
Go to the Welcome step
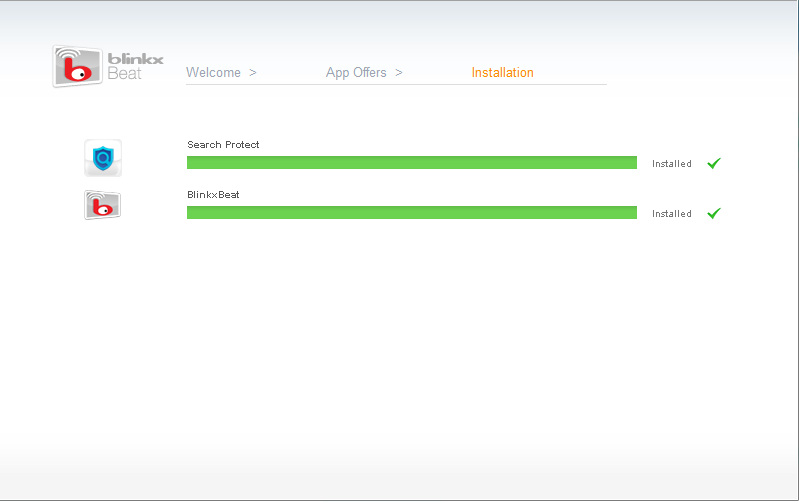[213, 72]
